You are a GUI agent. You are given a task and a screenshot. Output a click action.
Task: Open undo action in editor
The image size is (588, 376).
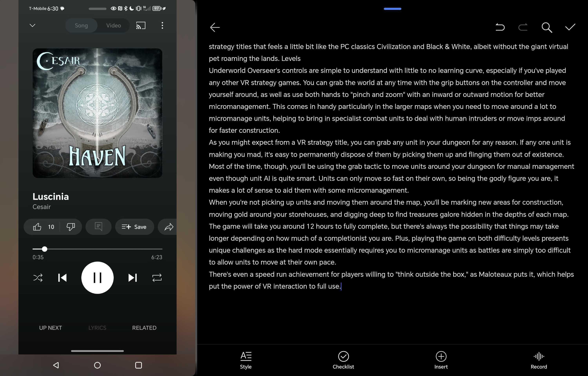(x=500, y=27)
